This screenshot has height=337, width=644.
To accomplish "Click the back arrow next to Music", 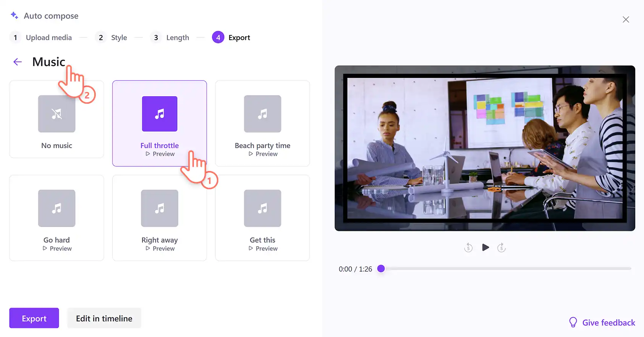I will pyautogui.click(x=18, y=62).
